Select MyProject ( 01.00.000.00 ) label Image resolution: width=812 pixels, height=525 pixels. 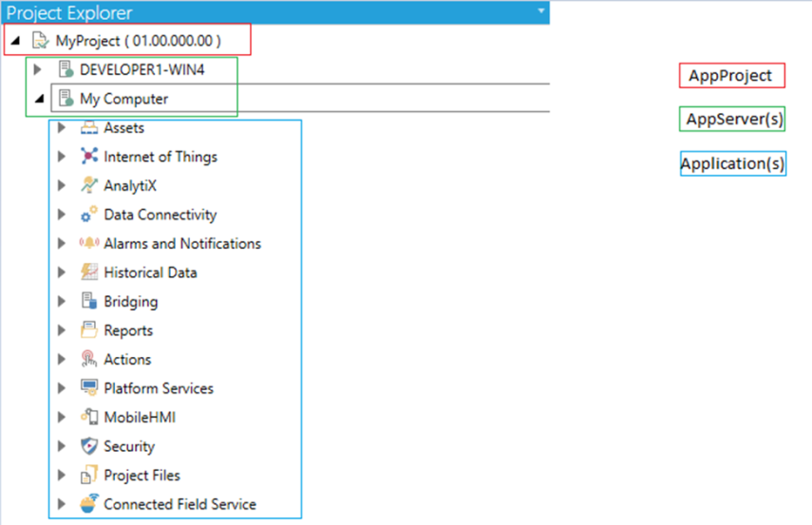click(x=138, y=41)
